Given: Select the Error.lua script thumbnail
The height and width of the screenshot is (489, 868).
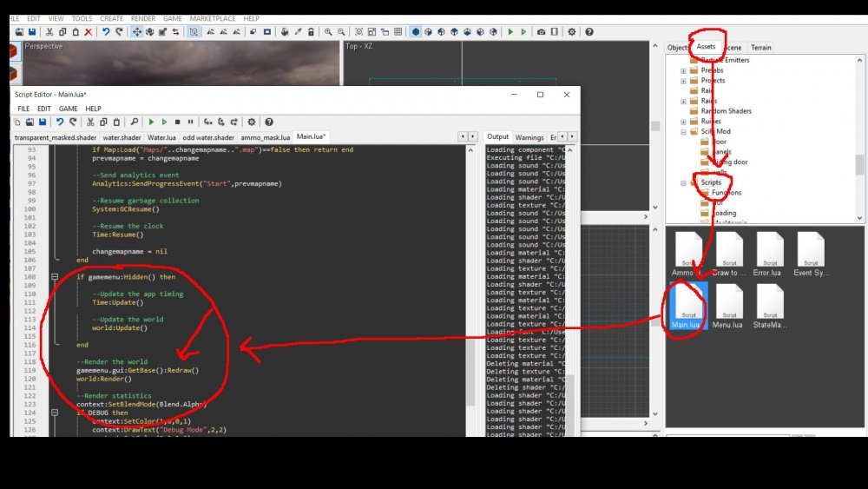Looking at the screenshot, I should [769, 252].
